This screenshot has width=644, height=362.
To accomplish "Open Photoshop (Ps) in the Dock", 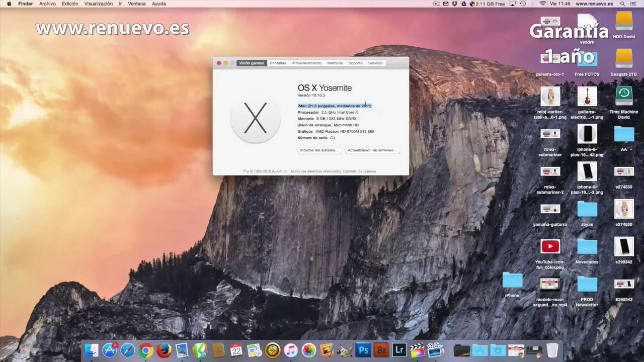I will 363,350.
